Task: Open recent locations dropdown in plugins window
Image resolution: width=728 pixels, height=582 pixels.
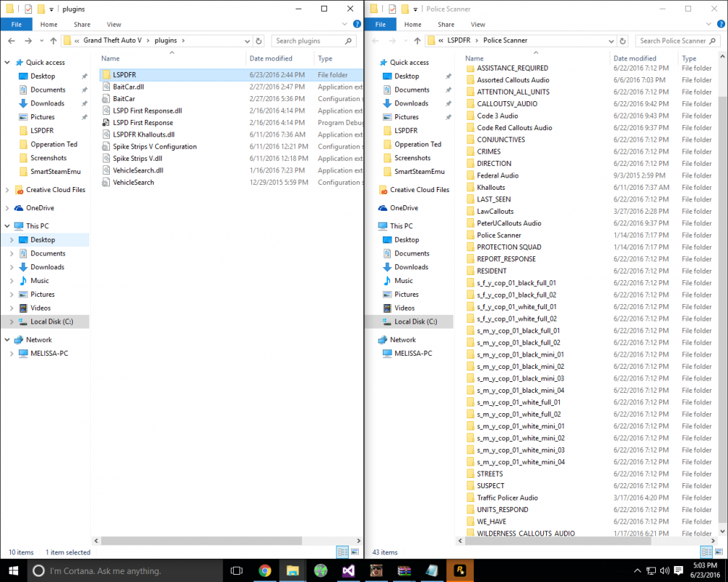Action: click(41, 41)
